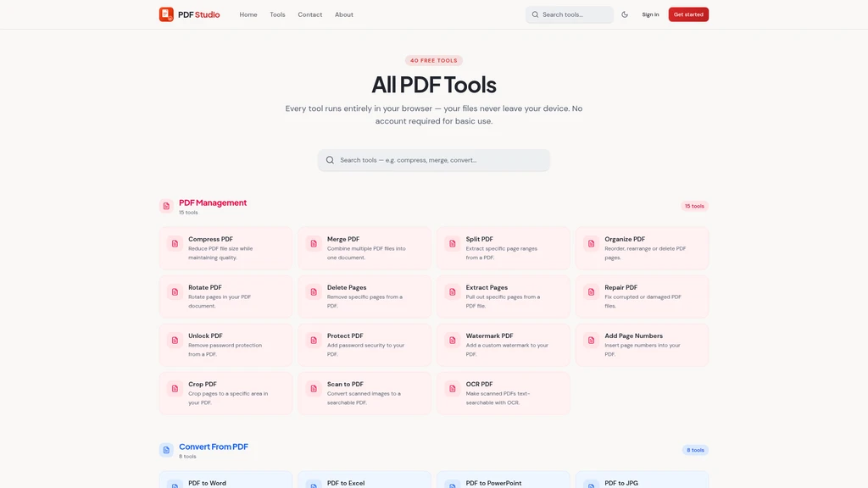Open the PDF to Word card
This screenshot has width=868, height=488.
point(225,480)
